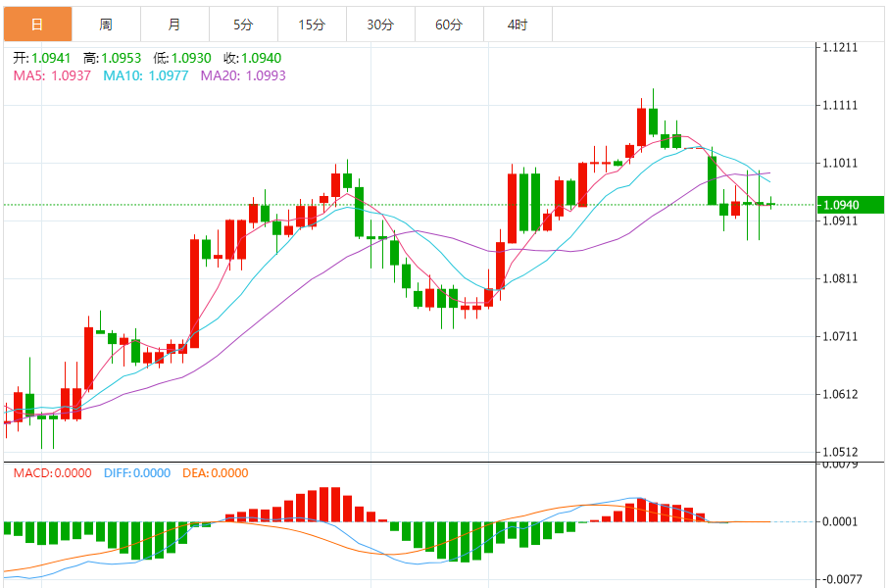Click the -0.0077 MACD axis label
Screen dimensions: 889x588
coord(842,579)
